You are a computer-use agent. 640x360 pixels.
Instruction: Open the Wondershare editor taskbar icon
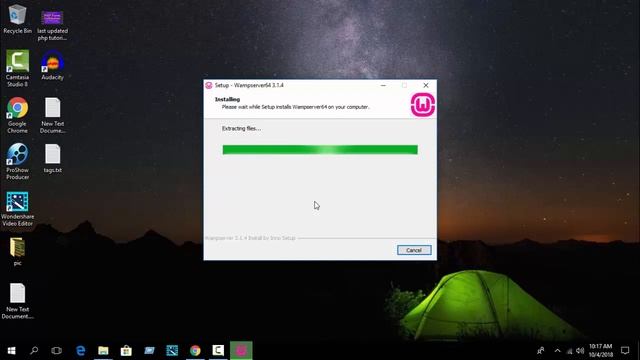pyautogui.click(x=172, y=351)
